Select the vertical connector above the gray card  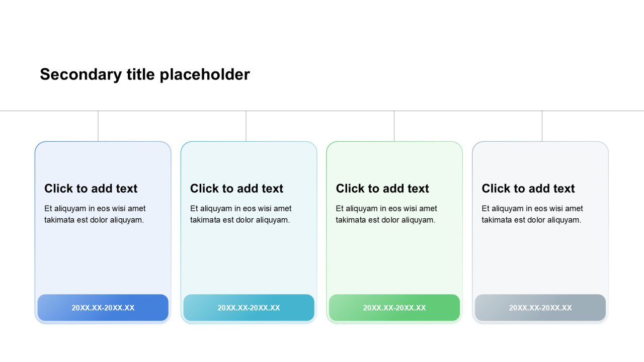pos(542,126)
